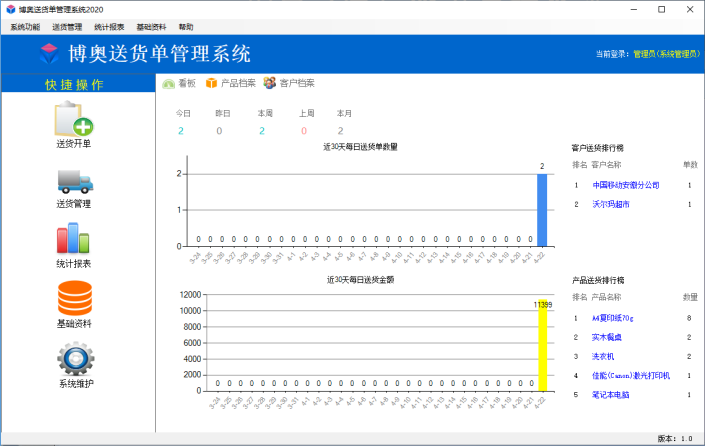Click product link 佳能(Canon)激光打印机
The image size is (705, 446).
click(631, 376)
